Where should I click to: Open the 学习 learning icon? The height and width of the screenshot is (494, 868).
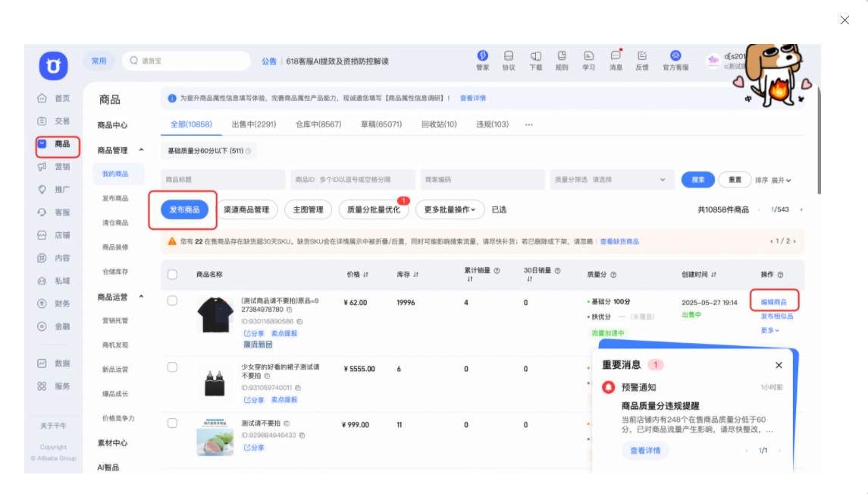[x=588, y=60]
